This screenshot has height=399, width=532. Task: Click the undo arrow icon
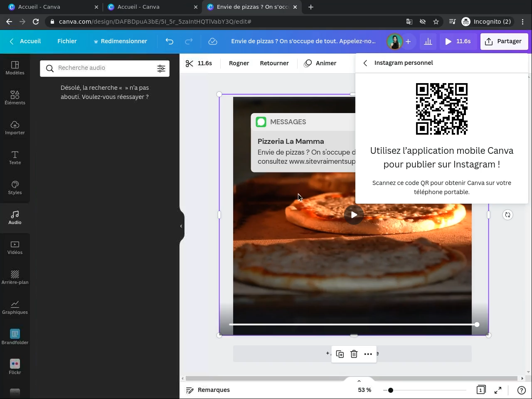click(x=169, y=41)
